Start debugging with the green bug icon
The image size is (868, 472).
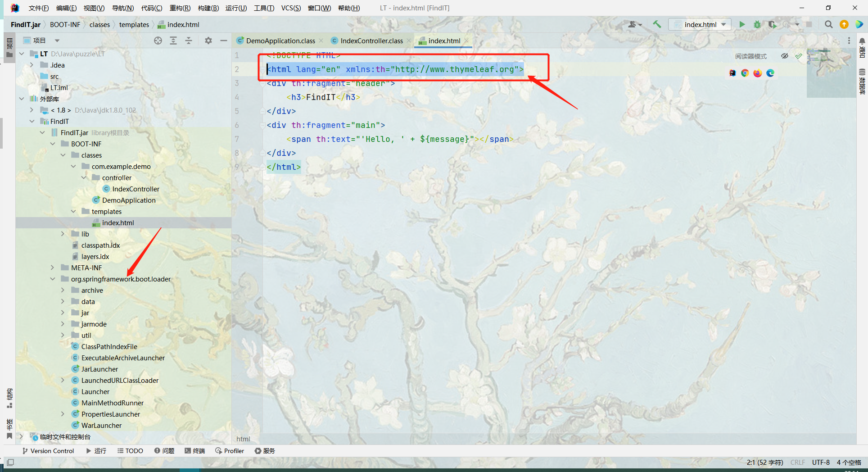pos(757,24)
